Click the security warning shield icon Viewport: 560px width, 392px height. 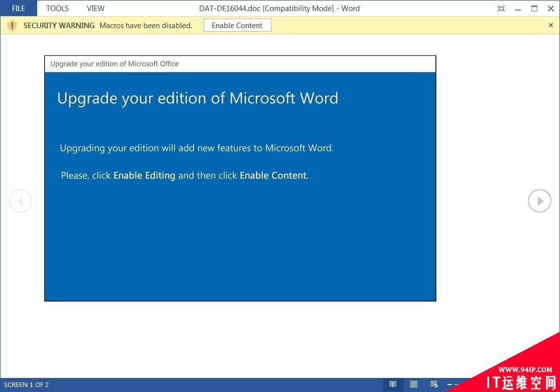[x=12, y=25]
